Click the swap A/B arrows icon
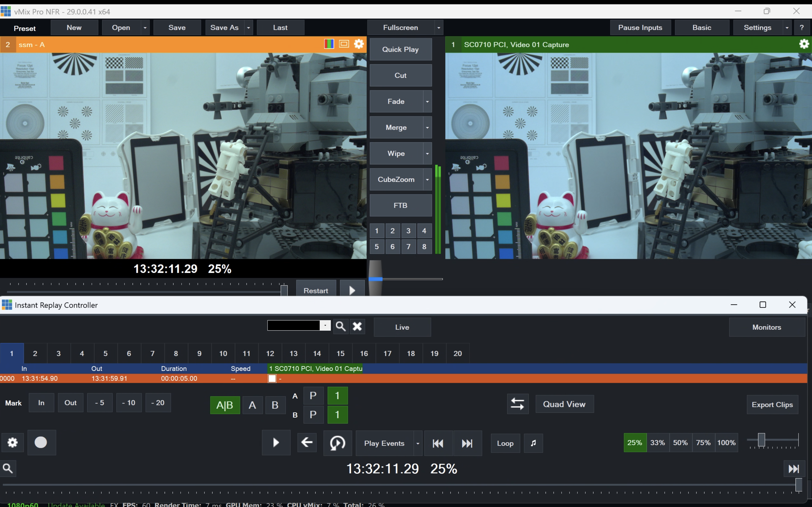 (x=517, y=404)
